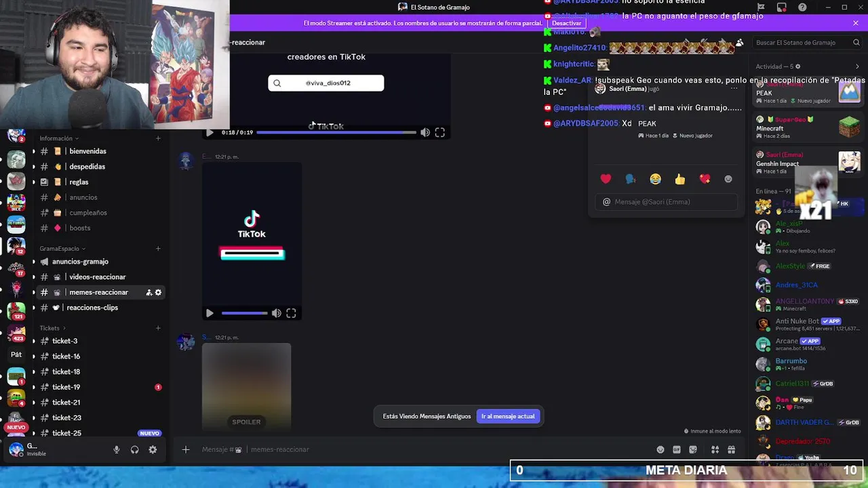Add a channel to the Tickets category
Viewport: 868px width, 488px height.
coord(158,328)
